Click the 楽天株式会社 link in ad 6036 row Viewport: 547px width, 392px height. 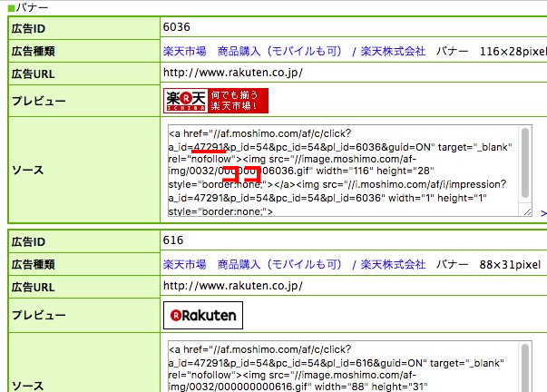(392, 52)
